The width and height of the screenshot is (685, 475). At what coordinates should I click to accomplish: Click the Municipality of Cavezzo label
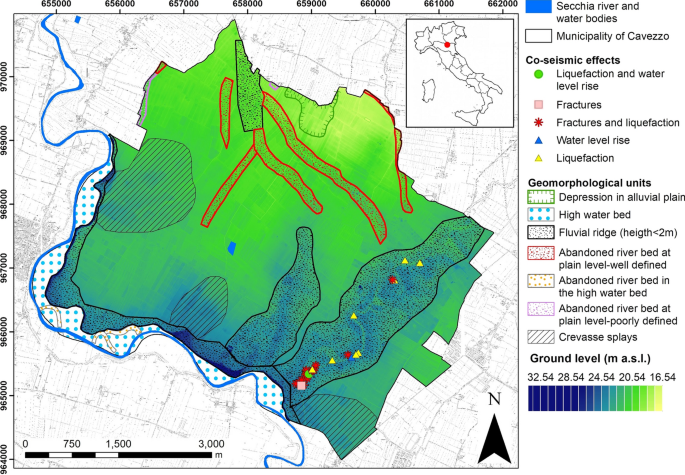point(612,36)
